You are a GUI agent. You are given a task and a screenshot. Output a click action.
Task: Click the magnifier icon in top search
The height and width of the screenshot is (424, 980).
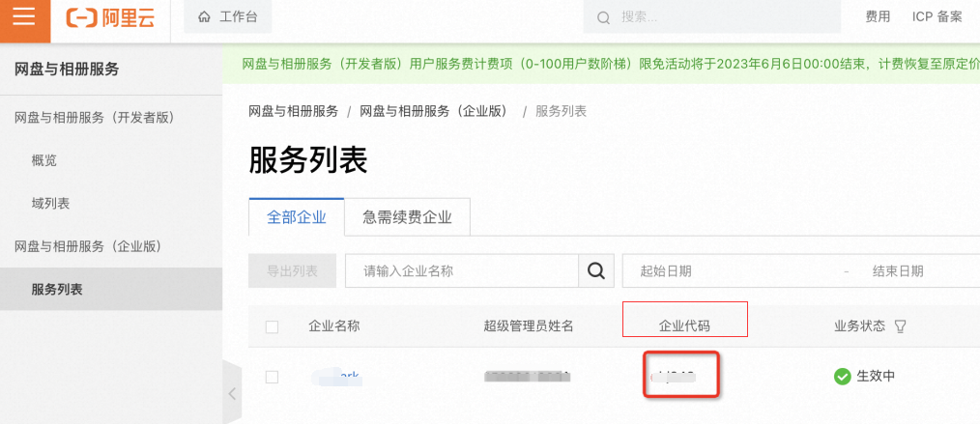[603, 18]
